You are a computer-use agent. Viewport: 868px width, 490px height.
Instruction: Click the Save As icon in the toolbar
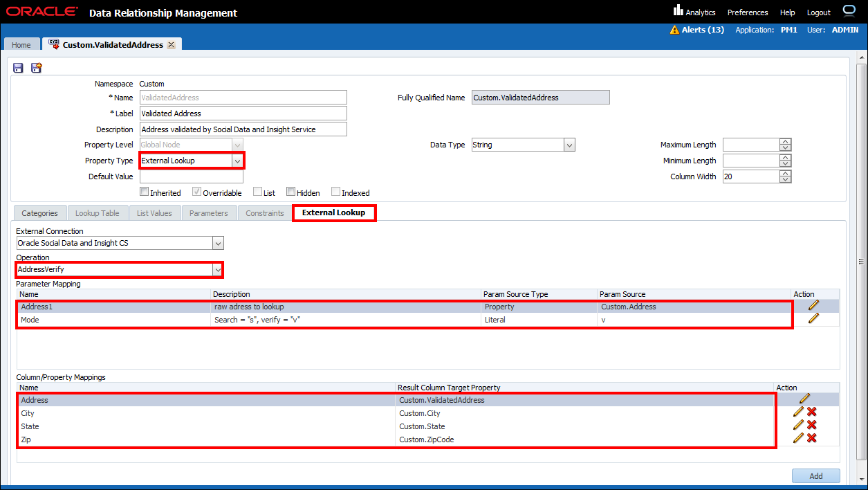[x=36, y=68]
